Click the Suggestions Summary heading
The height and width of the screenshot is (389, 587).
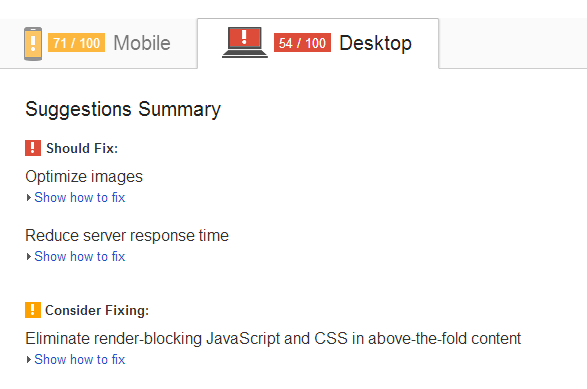[x=123, y=110]
